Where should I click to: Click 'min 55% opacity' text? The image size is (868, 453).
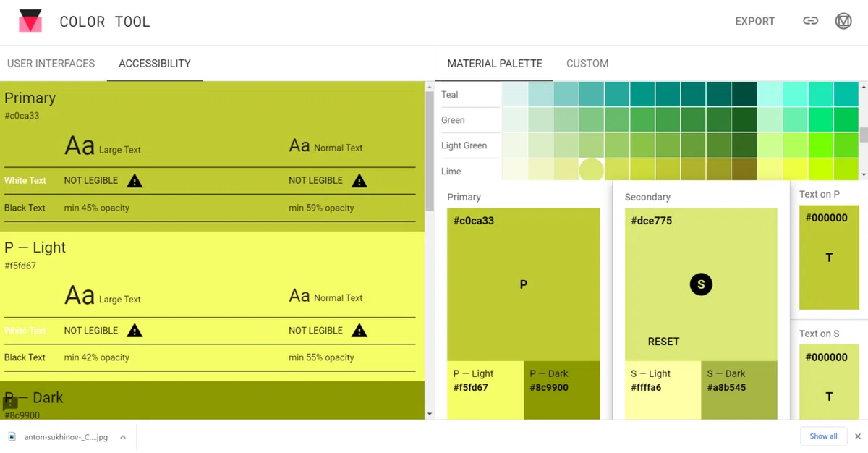coord(321,357)
